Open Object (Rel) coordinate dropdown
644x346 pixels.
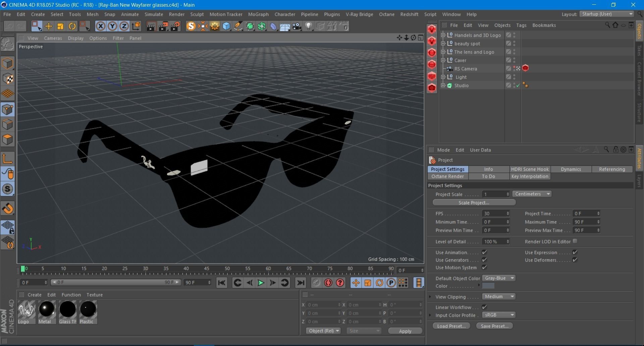(323, 331)
